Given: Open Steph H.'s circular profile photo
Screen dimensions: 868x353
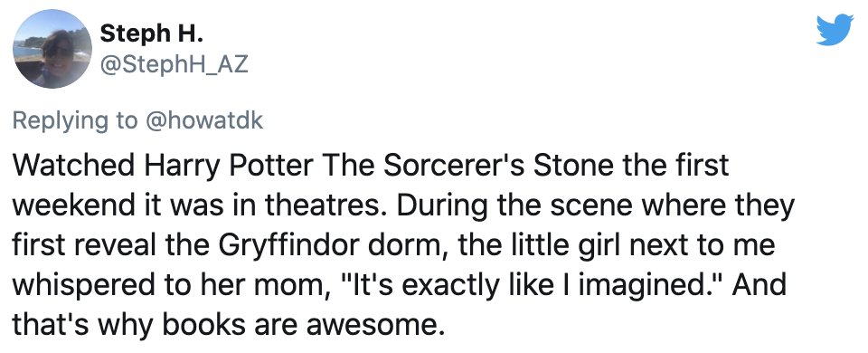Looking at the screenshot, I should 52,49.
